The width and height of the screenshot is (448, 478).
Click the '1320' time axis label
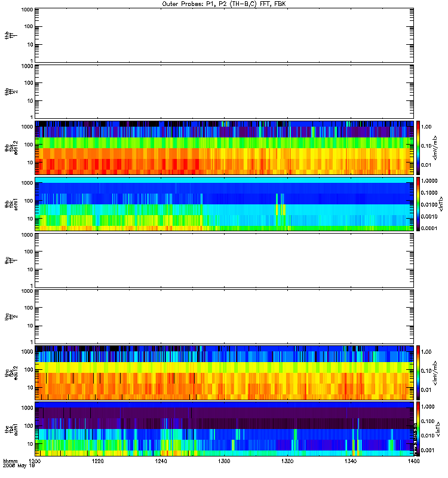(287, 461)
